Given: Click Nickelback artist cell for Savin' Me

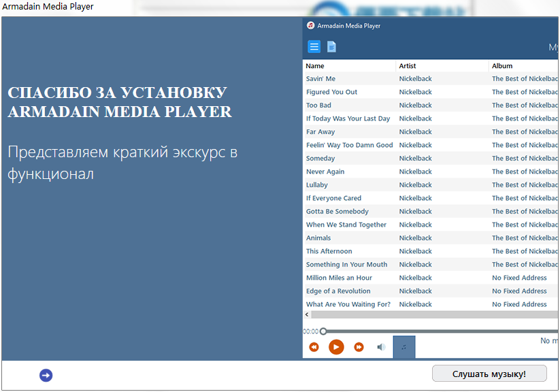Looking at the screenshot, I should [415, 79].
